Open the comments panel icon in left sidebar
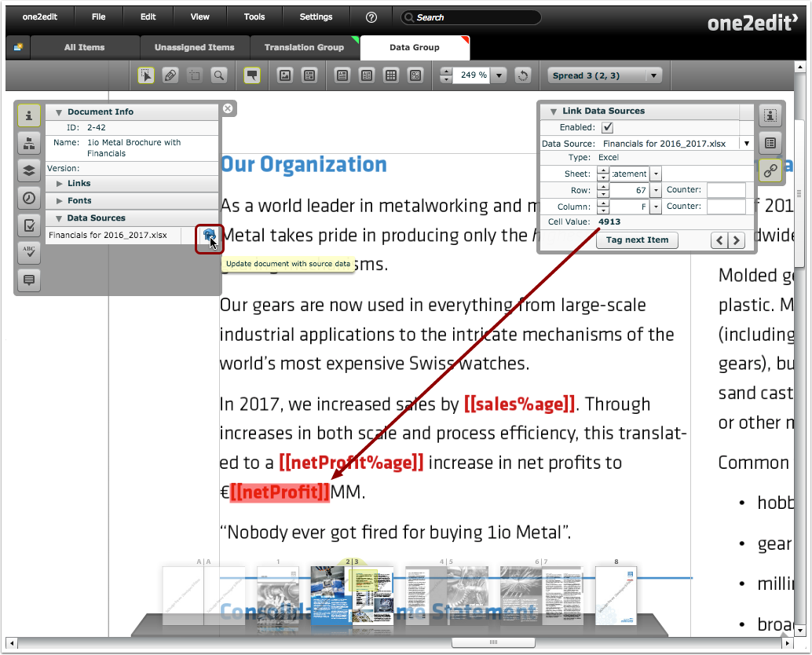812x655 pixels. 29,280
